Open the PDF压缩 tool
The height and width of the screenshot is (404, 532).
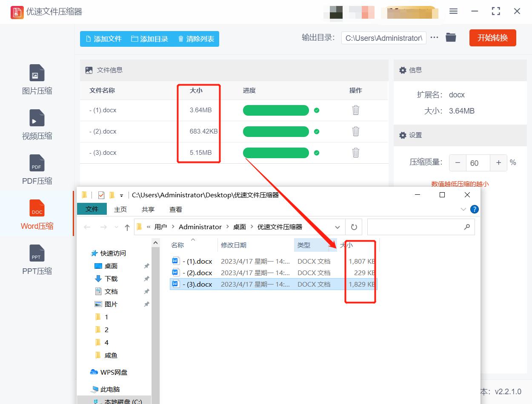coord(37,169)
